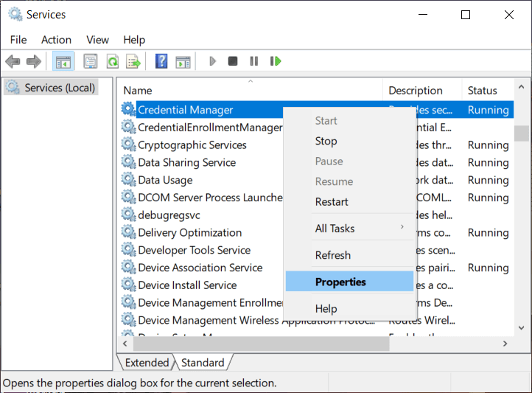Viewport: 532px width, 393px height.
Task: Select Restart in the context menu
Action: pos(332,202)
